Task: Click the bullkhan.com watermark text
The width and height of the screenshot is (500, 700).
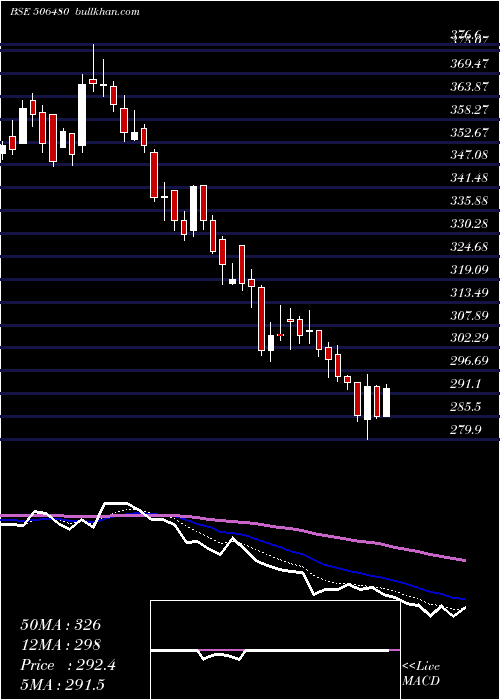Action: 107,12
